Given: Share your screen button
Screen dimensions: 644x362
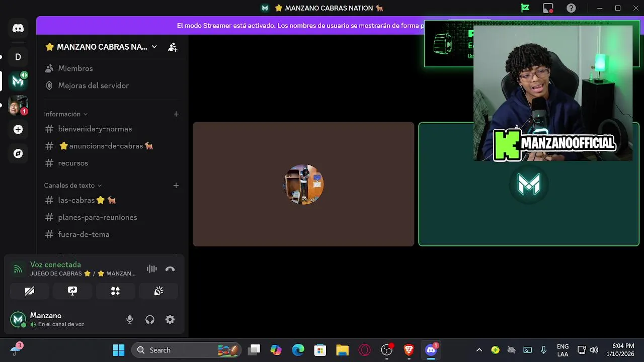Looking at the screenshot, I should click(72, 291).
